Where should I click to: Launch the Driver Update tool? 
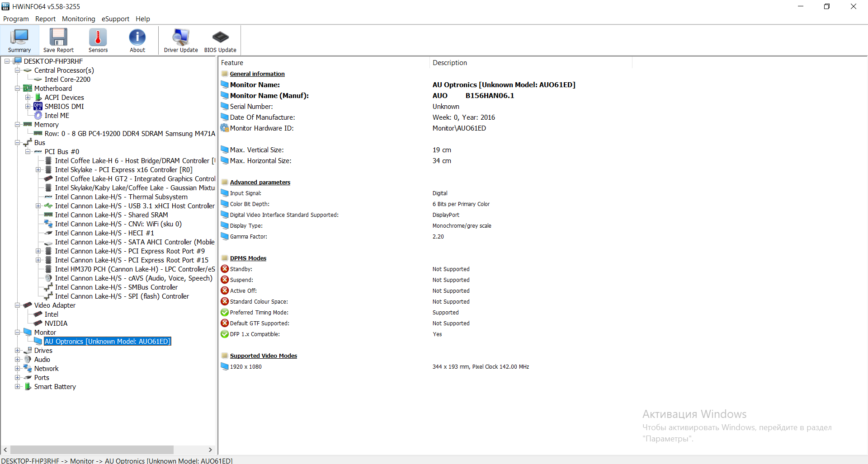(x=181, y=40)
